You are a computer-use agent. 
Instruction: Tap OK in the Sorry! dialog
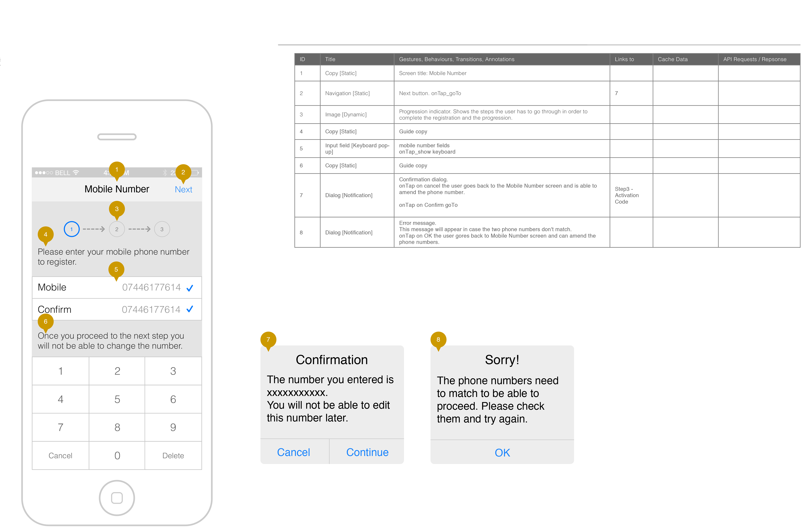(x=502, y=453)
